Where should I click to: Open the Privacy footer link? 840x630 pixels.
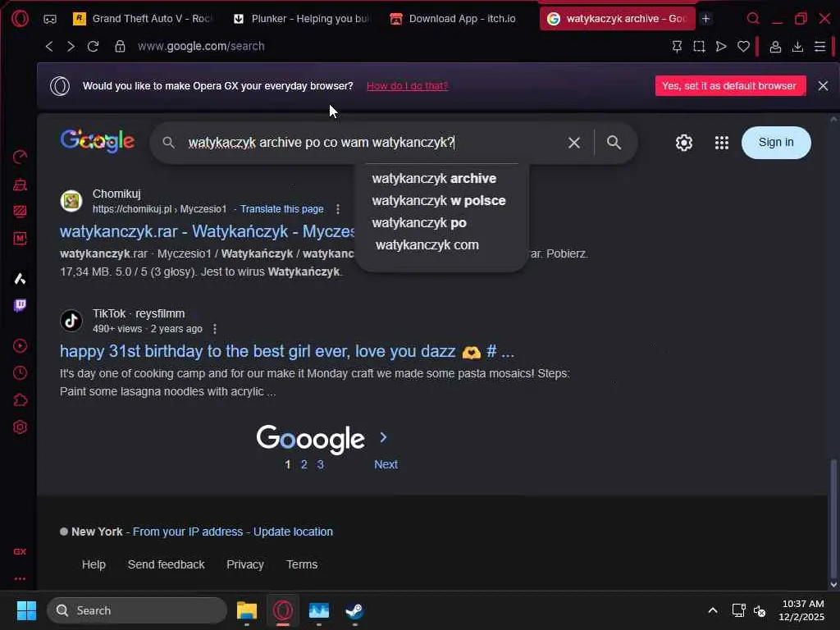(x=244, y=564)
